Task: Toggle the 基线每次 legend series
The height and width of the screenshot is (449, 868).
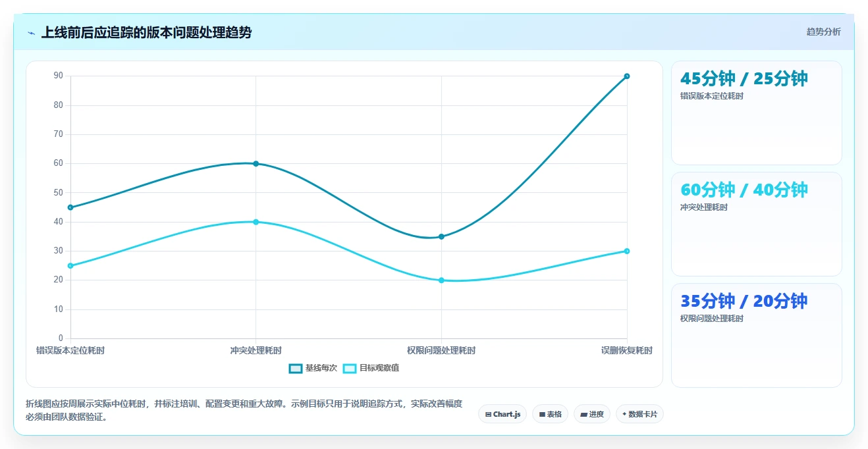Action: coord(313,368)
